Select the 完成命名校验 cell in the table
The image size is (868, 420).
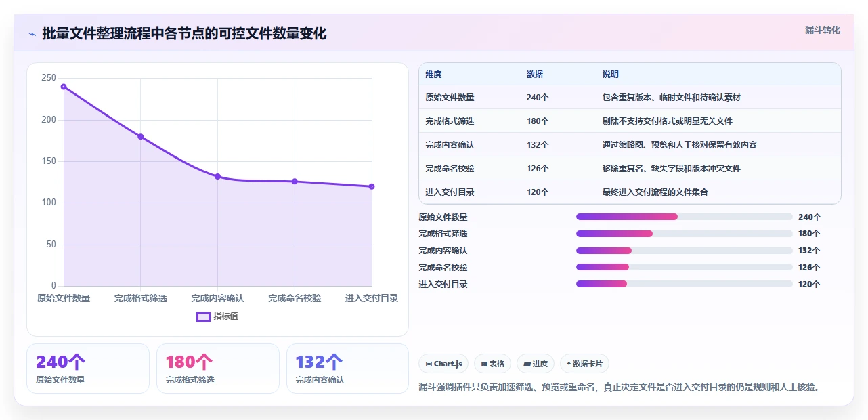(450, 169)
